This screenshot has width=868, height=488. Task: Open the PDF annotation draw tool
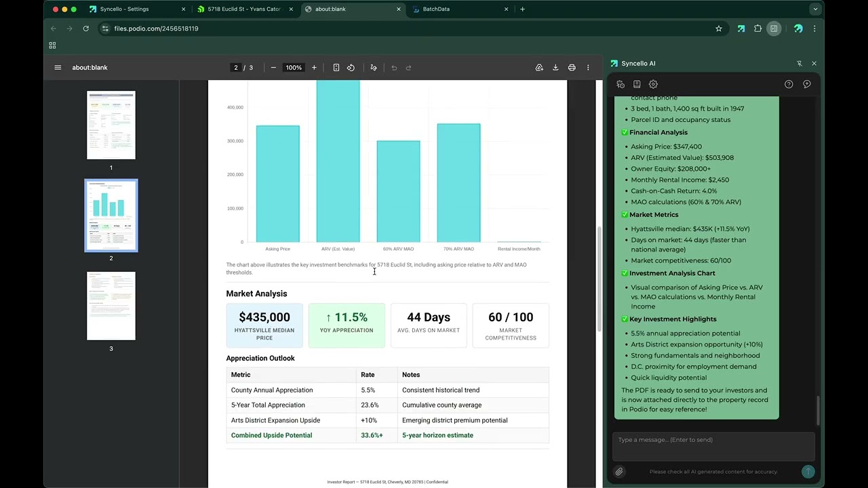(373, 68)
